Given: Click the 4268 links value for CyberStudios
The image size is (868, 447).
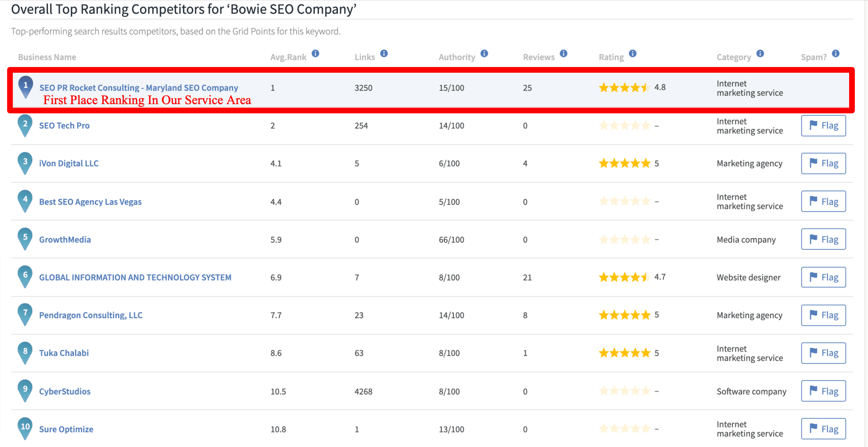Looking at the screenshot, I should [363, 391].
